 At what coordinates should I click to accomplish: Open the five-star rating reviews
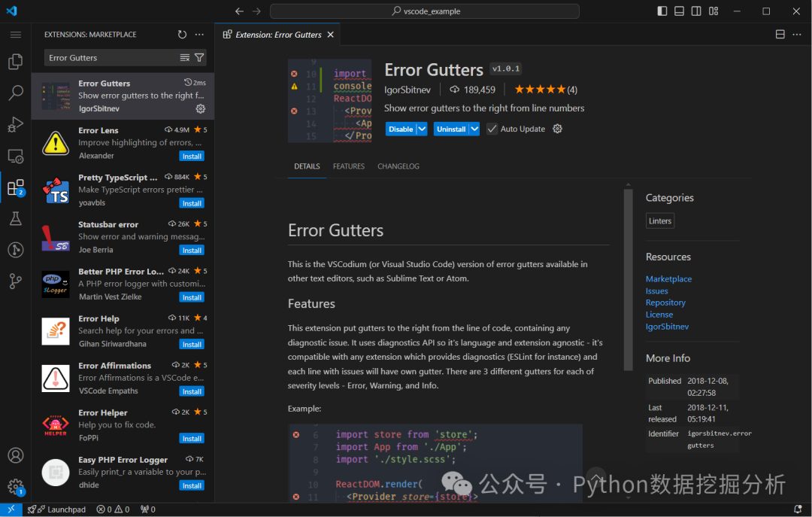pyautogui.click(x=546, y=90)
